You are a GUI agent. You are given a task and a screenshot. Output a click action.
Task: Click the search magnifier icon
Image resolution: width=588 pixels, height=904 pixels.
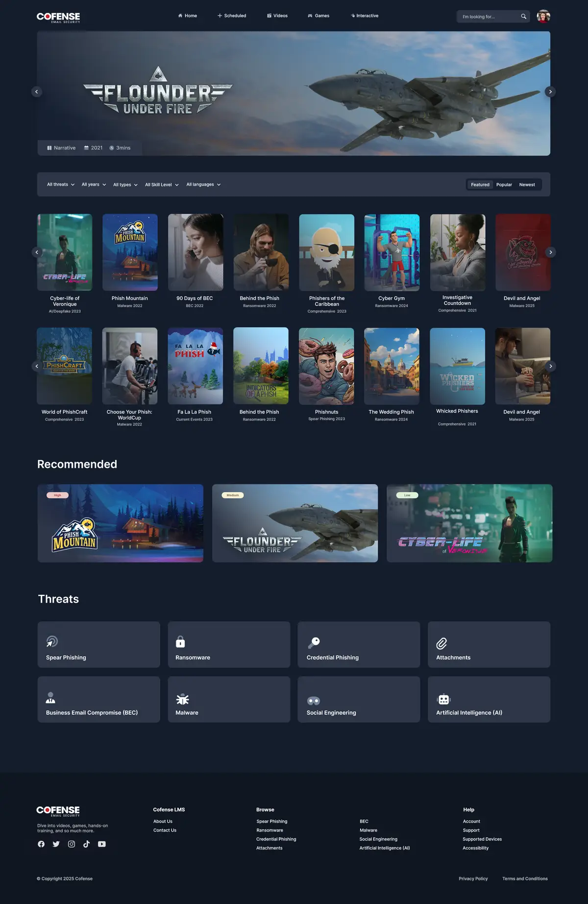[x=523, y=17]
